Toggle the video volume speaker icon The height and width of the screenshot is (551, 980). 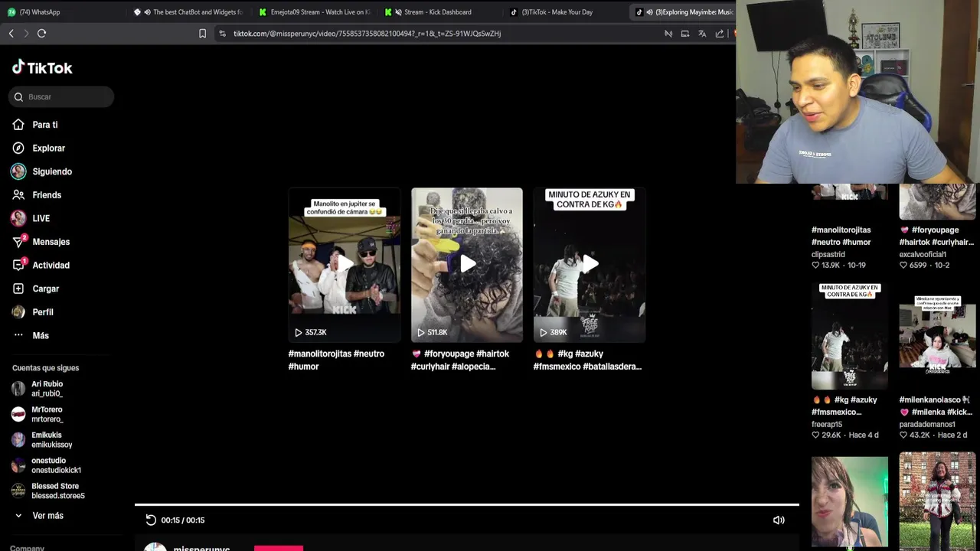(779, 520)
